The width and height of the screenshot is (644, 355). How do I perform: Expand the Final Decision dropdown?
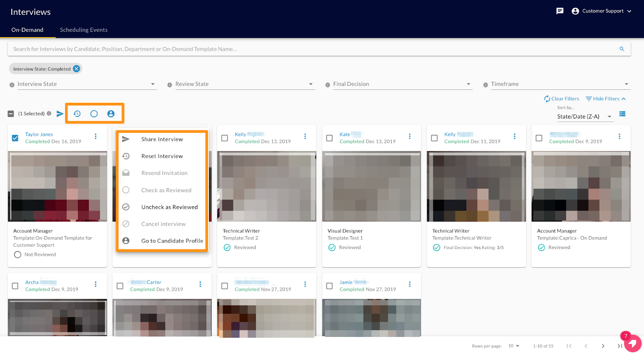(x=402, y=84)
